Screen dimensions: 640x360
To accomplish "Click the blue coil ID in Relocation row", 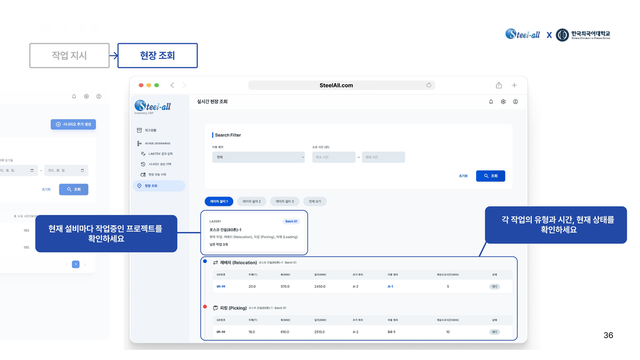I will 221,287.
